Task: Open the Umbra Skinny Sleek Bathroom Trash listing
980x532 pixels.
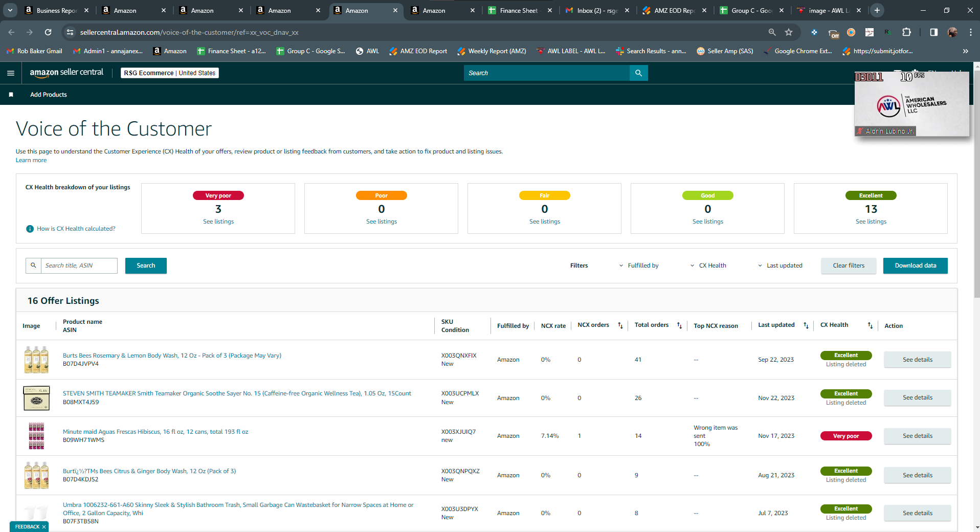Action: [x=238, y=509]
